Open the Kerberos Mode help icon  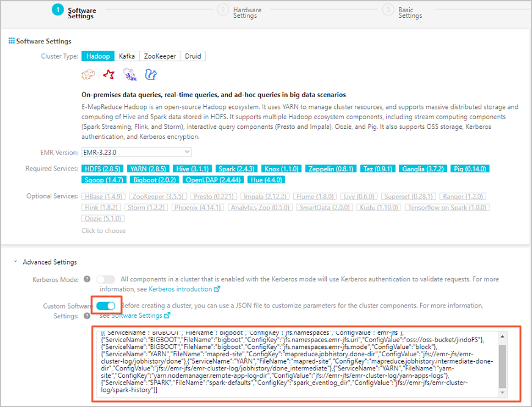click(x=86, y=278)
